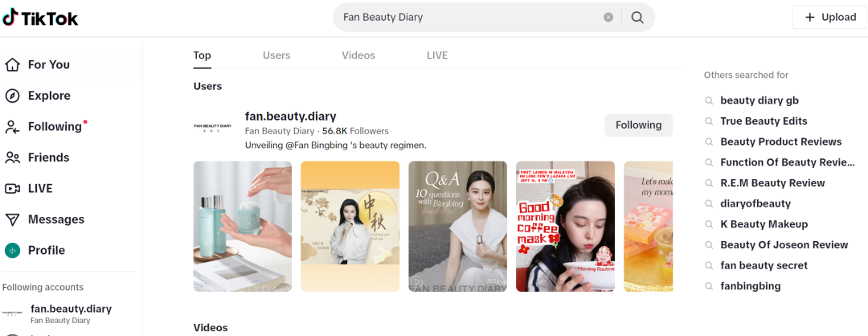The height and width of the screenshot is (336, 868).
Task: Click the 'Others searched for' heading
Action: (x=746, y=75)
